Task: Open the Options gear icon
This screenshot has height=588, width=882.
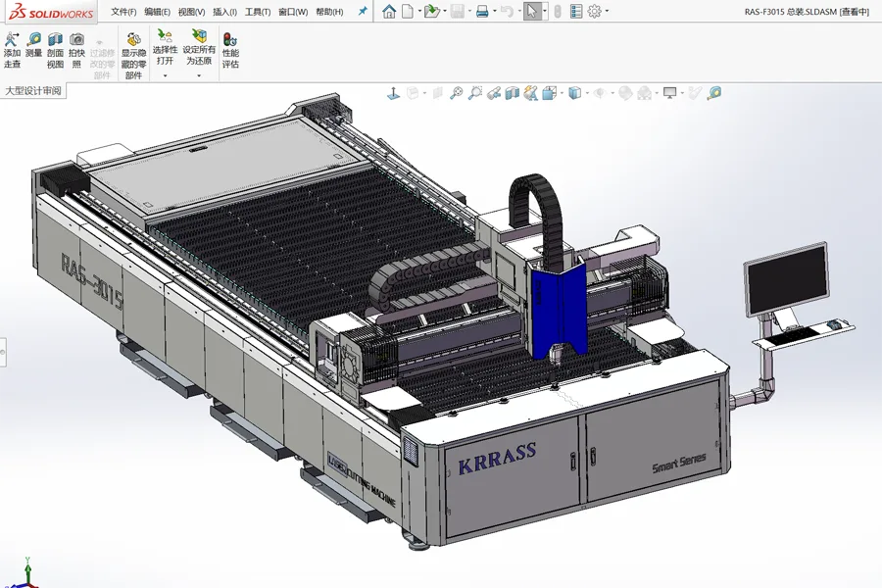Action: (594, 11)
